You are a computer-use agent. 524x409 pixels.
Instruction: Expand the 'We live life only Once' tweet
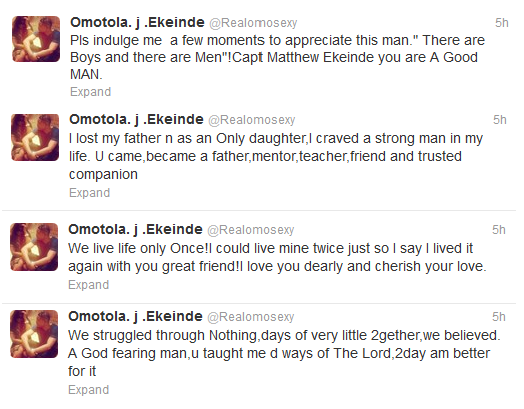pyautogui.click(x=89, y=285)
